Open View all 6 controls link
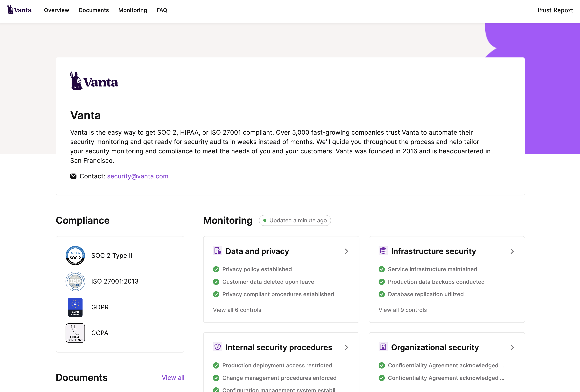 tap(237, 310)
